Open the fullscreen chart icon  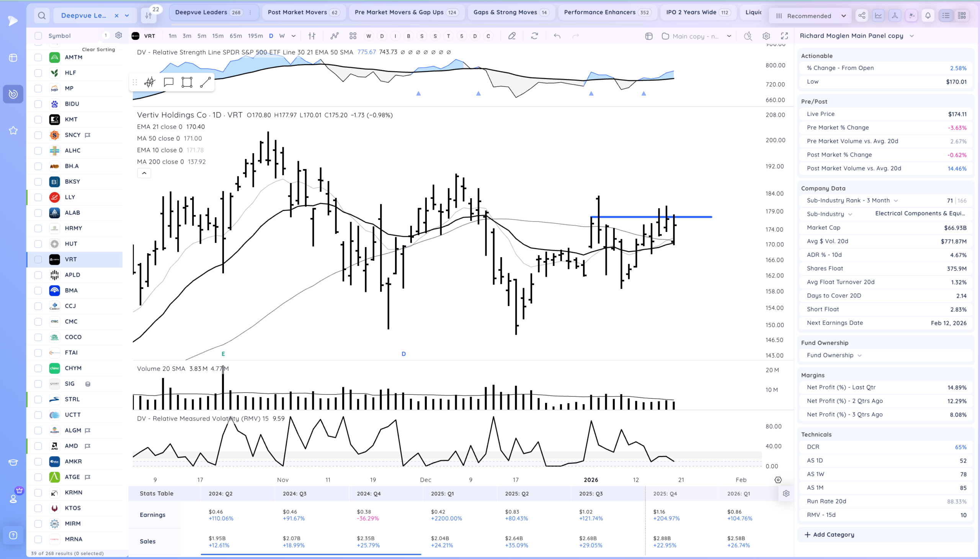[784, 36]
